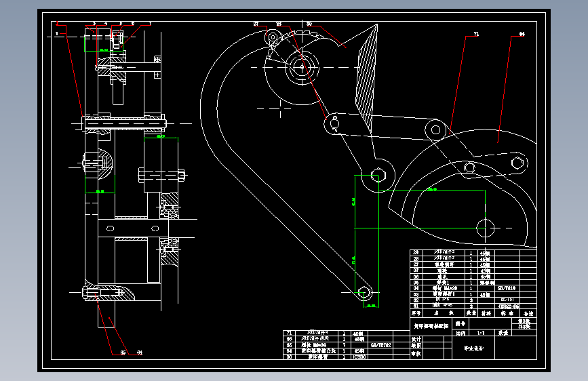Image resolution: width=588 pixels, height=381 pixels.
Task: Click the pivot circle left of callout 71 leader
Action: tap(435, 129)
